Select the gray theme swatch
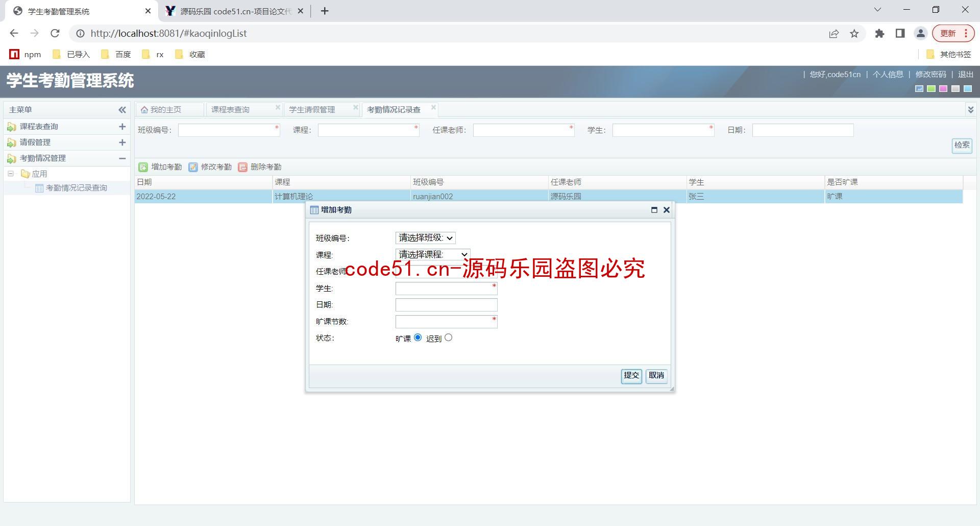 click(x=955, y=89)
